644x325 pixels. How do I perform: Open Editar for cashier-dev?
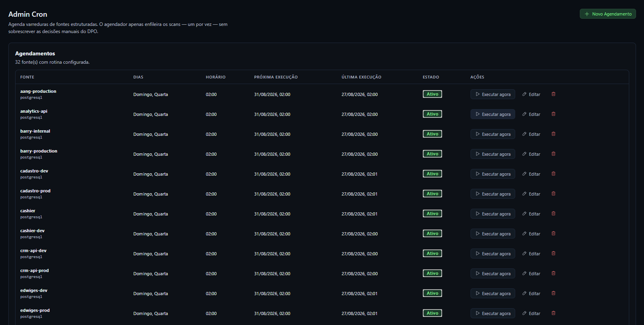pos(531,234)
